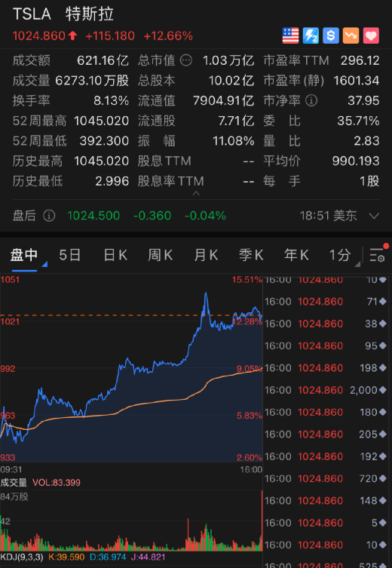
Task: Open chart settings icon with red dot
Action: pos(378,253)
